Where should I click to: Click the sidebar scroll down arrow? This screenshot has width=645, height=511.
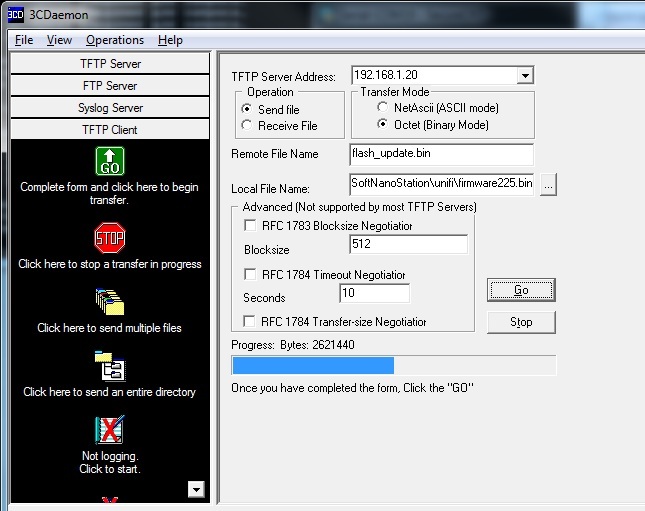(196, 489)
